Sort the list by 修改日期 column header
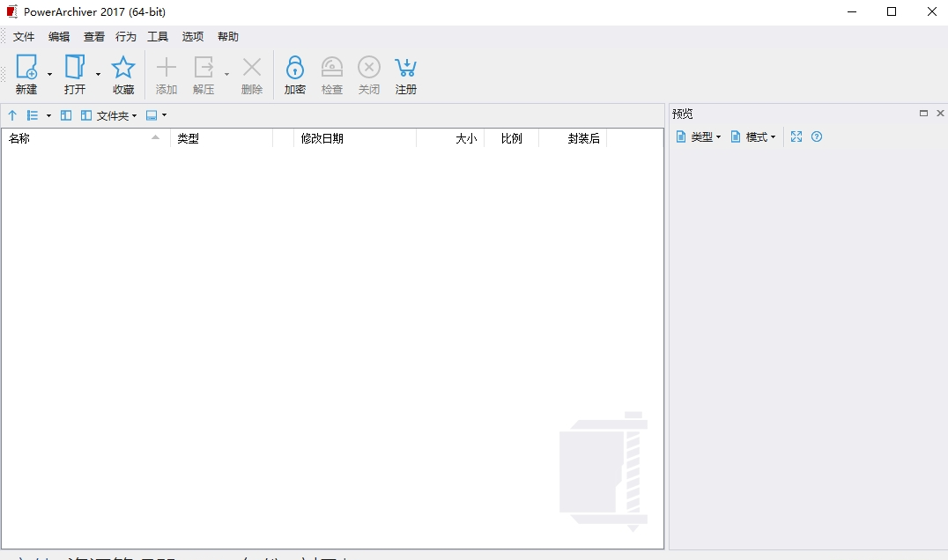 coord(322,138)
